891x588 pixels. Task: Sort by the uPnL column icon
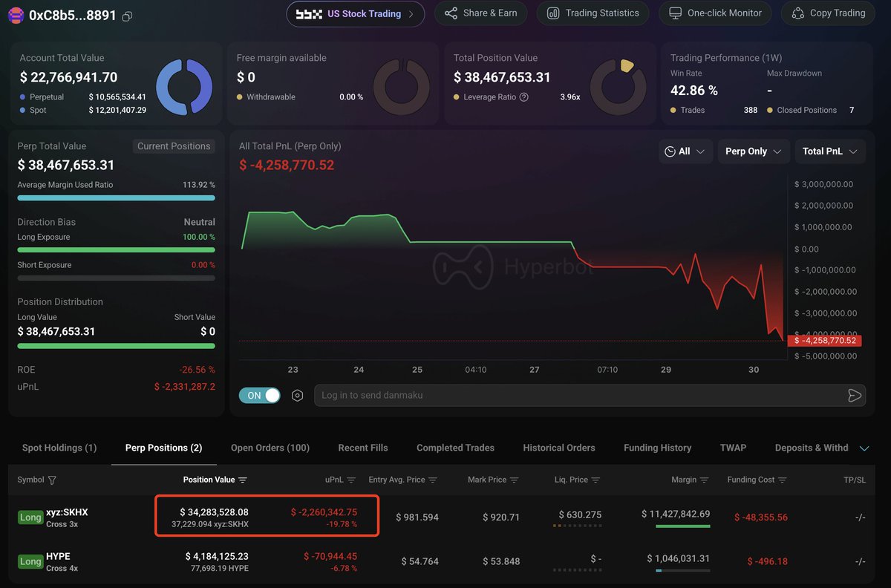coord(351,480)
